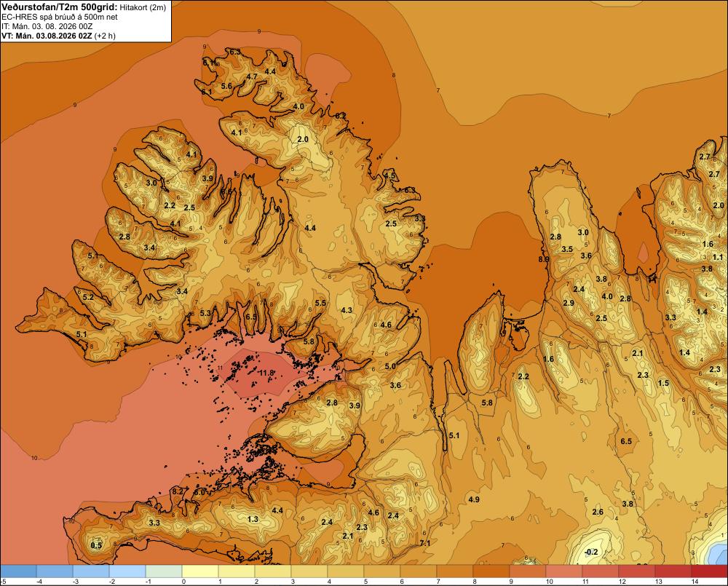Screen dimensions: 728x586
Task: Click the 4.9 temperature value
Action: click(x=474, y=499)
